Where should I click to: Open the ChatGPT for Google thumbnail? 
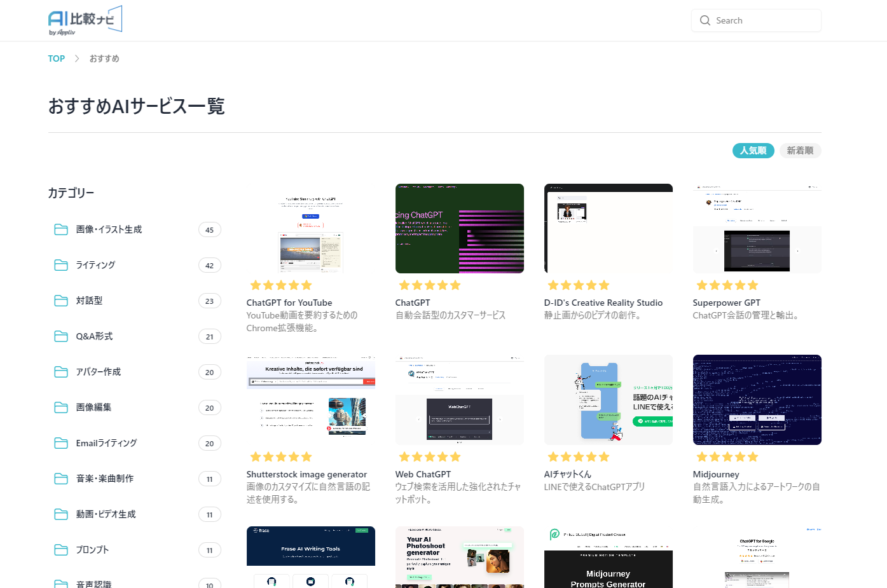click(x=757, y=557)
